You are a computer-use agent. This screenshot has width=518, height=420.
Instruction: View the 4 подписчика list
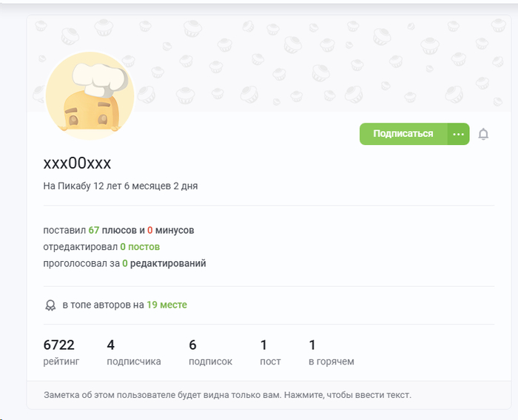coord(133,352)
